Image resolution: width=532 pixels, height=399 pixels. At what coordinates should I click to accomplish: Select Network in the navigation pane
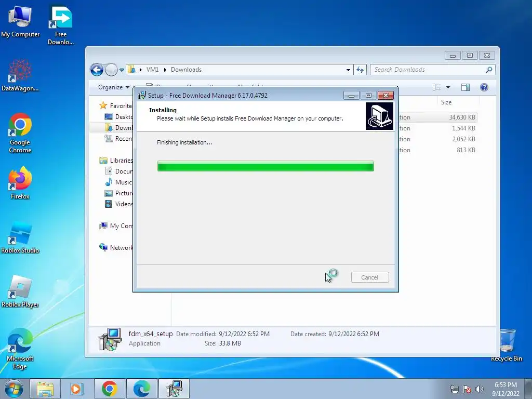point(116,248)
